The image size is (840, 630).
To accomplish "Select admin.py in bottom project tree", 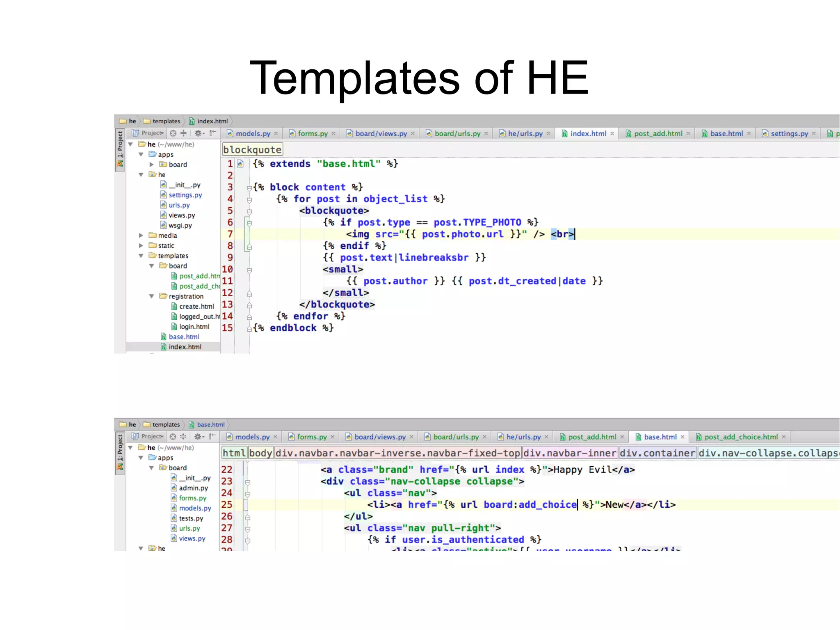I will (189, 488).
